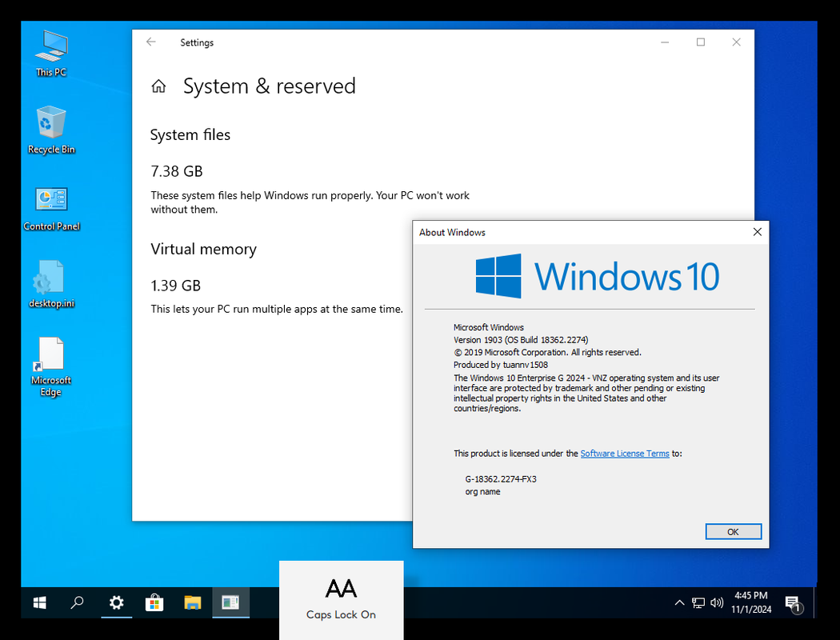Select the About Windows taskbar item

(230, 603)
